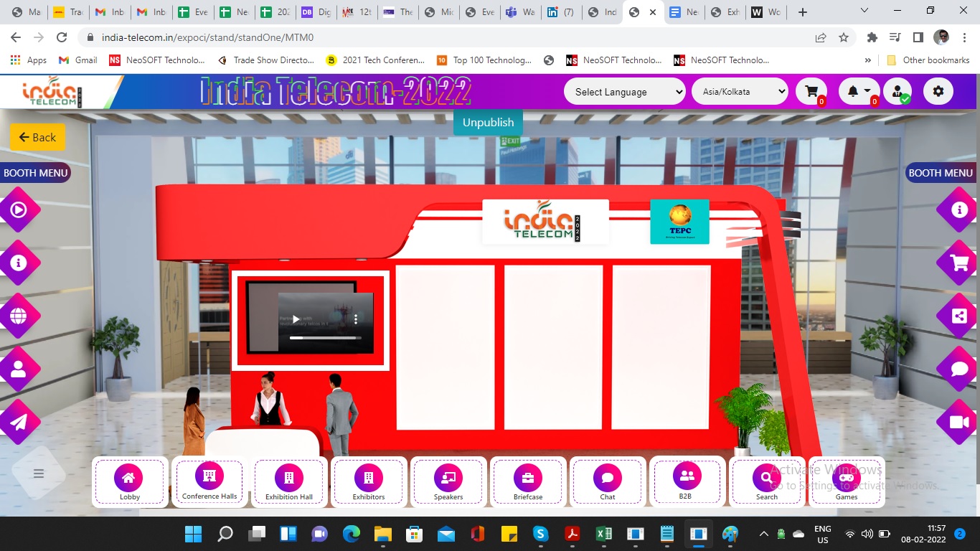This screenshot has height=551, width=980.
Task: Go to Lobby in bottom navigation
Action: coord(129,482)
